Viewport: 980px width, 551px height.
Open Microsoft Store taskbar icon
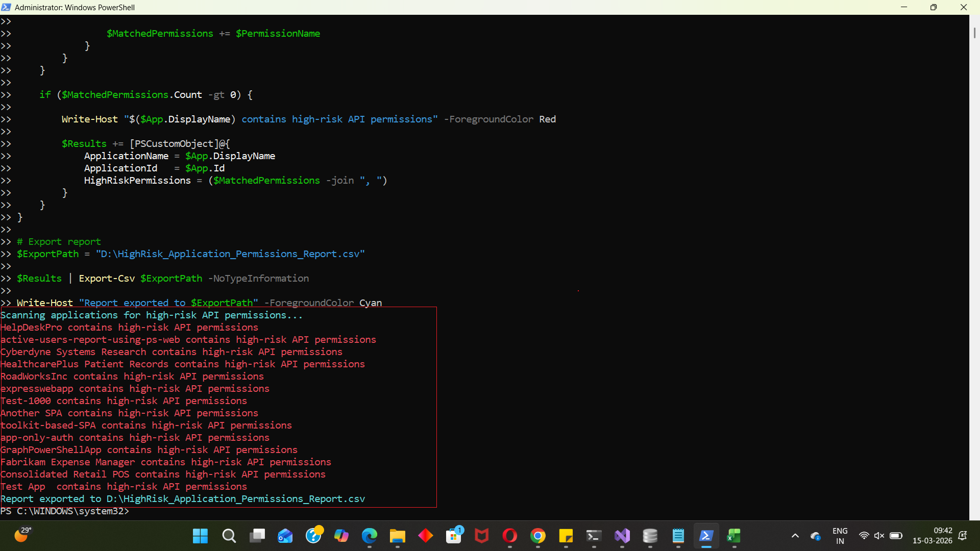(x=453, y=536)
